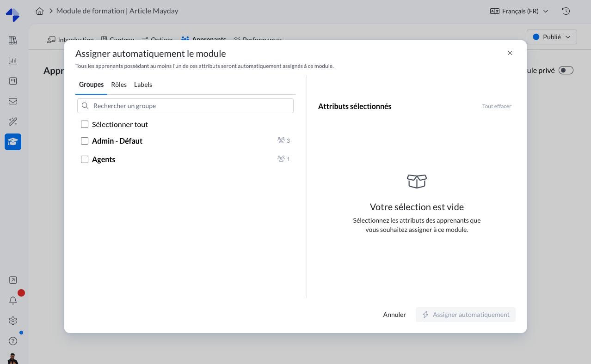Image resolution: width=591 pixels, height=364 pixels.
Task: Toggle the module privé switch
Action: coord(566,70)
